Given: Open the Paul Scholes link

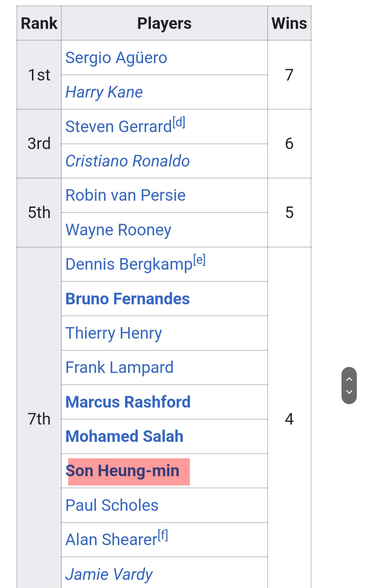Looking at the screenshot, I should pos(112,505).
